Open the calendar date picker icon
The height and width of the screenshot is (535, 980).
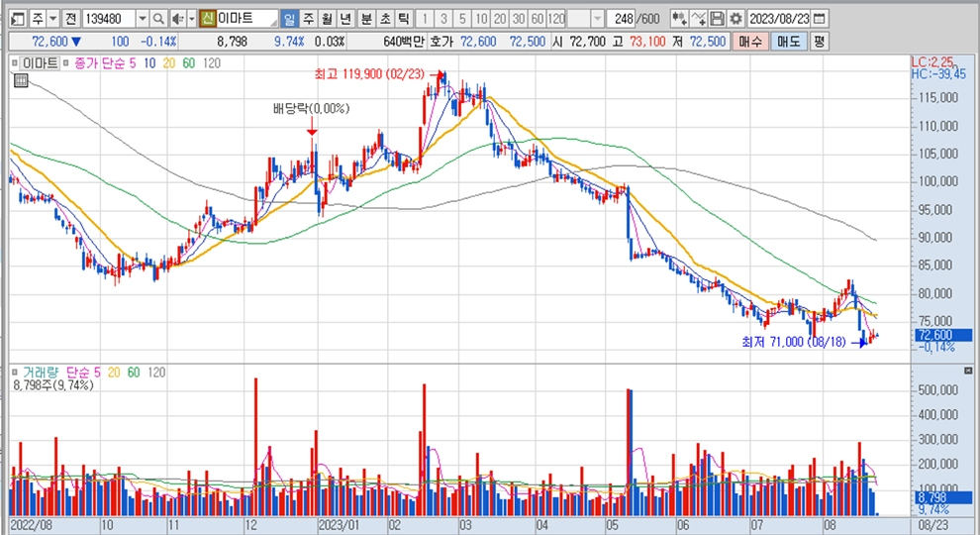coord(820,19)
